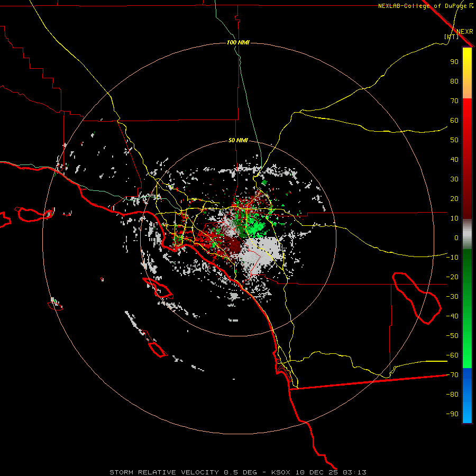
Task: Select the 50 value on color scale
Action: pyautogui.click(x=454, y=140)
